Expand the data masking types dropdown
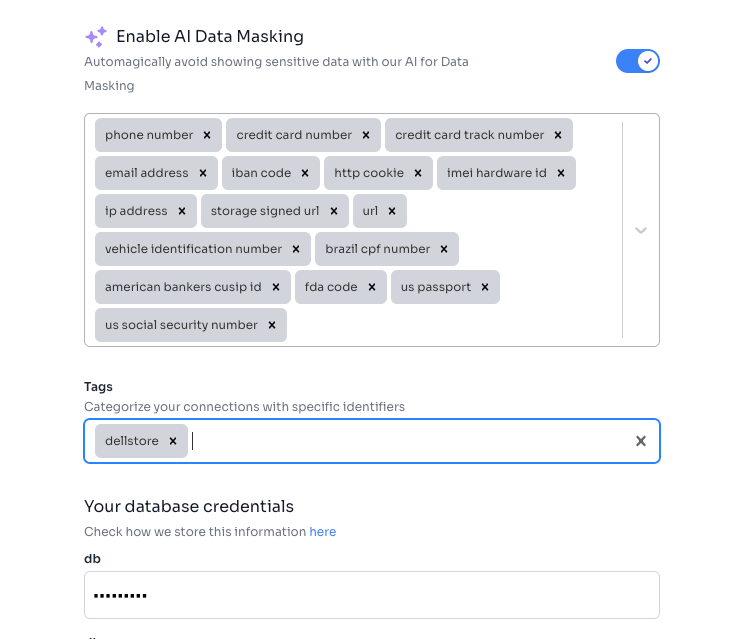737x639 pixels. [641, 230]
